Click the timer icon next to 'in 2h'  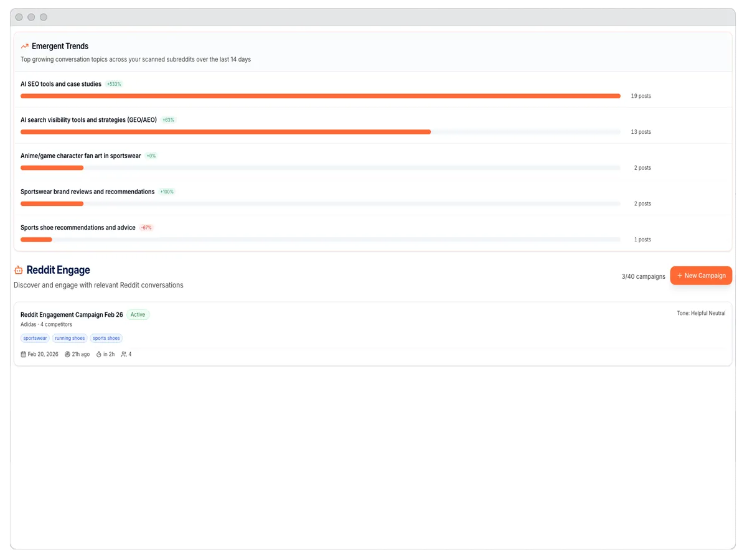tap(98, 354)
